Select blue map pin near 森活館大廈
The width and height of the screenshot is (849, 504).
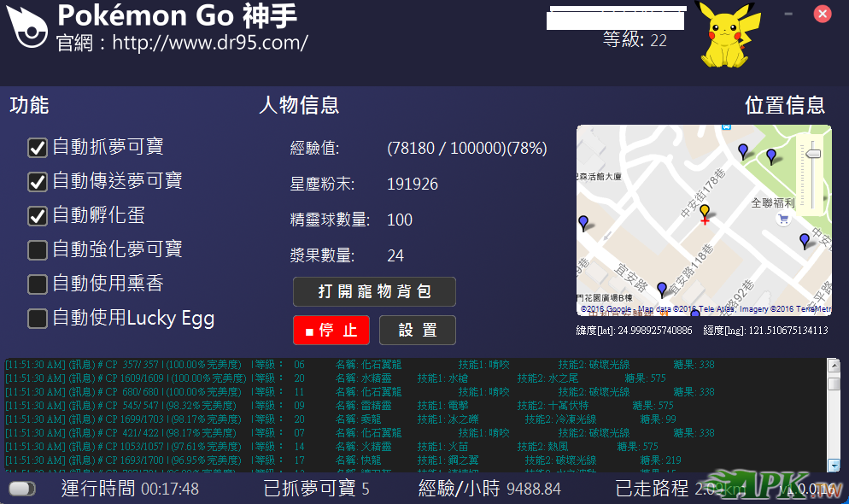click(x=583, y=222)
